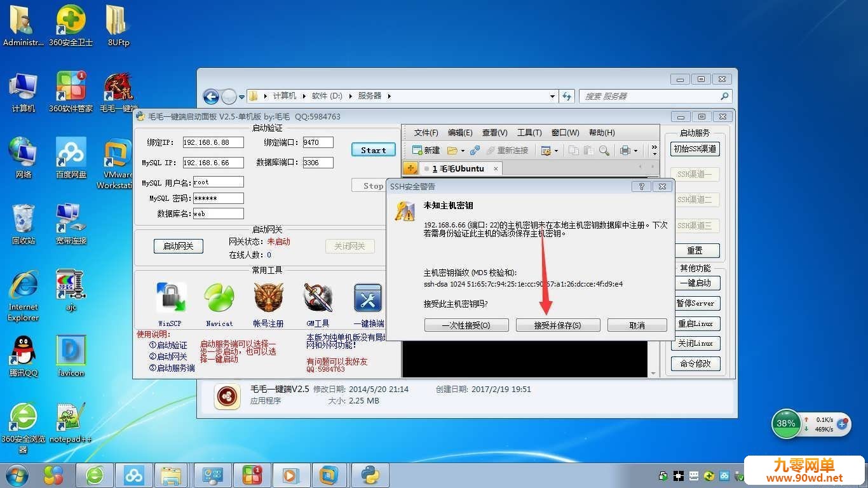Select the 1 毛毛Ubuntu session tab
Viewport: 868px width, 488px height.
pyautogui.click(x=458, y=168)
